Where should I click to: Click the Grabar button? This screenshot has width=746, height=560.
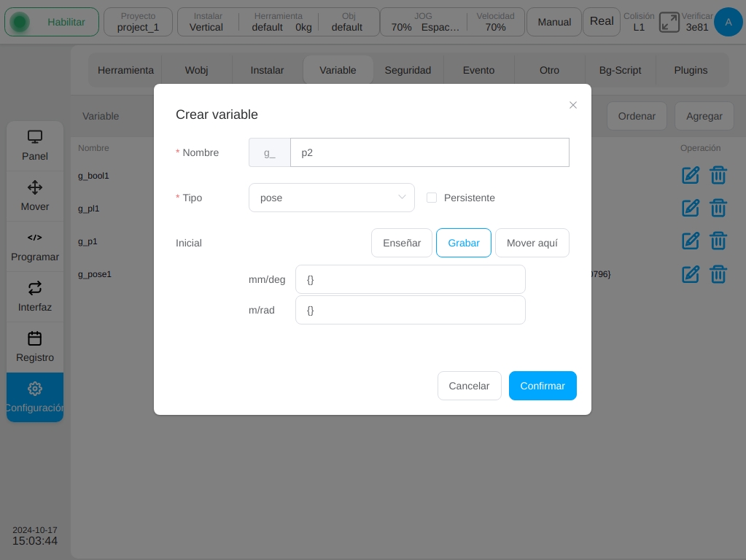463,243
